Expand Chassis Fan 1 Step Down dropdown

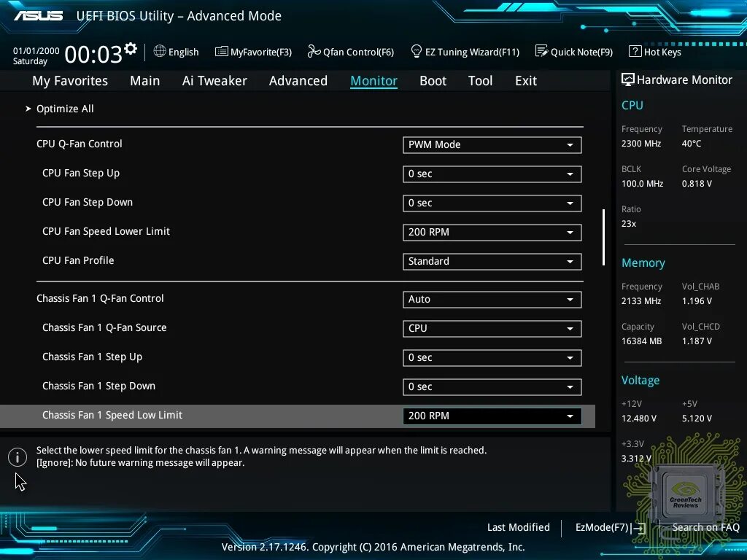pyautogui.click(x=492, y=386)
